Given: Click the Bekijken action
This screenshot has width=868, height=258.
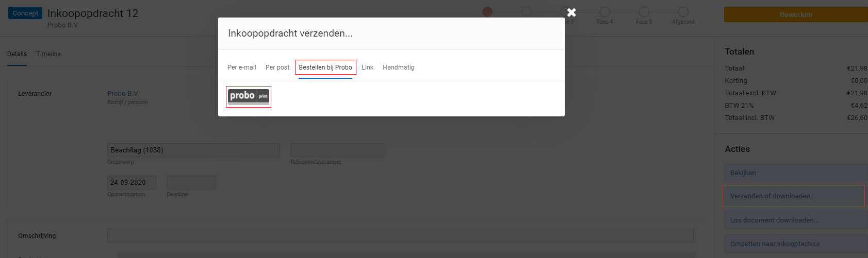Looking at the screenshot, I should (x=796, y=173).
